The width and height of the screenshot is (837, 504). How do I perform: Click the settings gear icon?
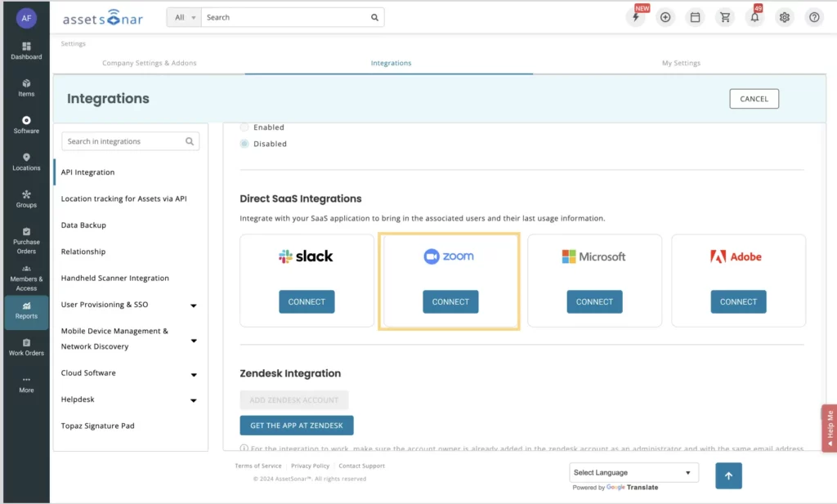pos(784,17)
